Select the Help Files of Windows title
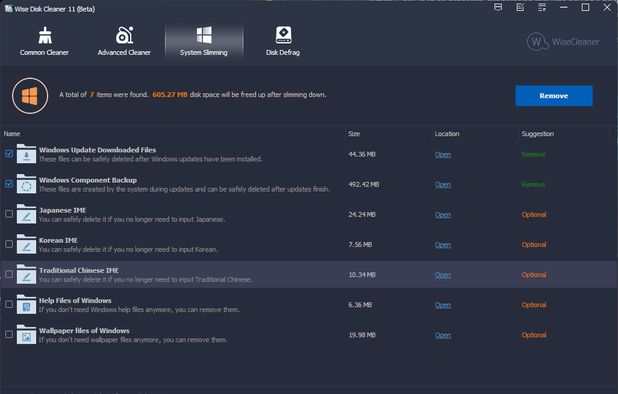Viewport: 618px width, 394px height. (x=75, y=301)
